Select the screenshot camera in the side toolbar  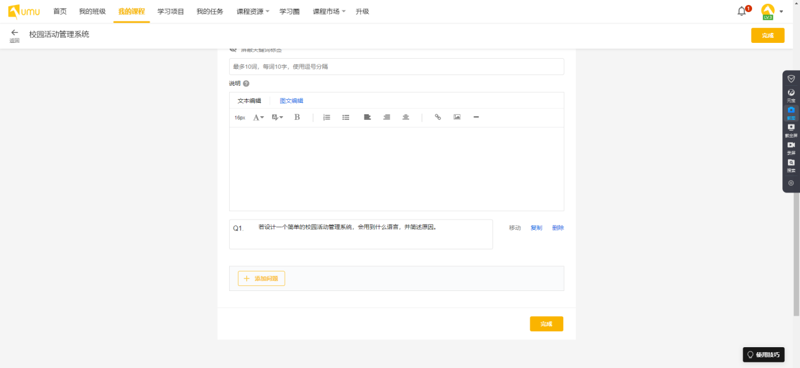(x=791, y=112)
